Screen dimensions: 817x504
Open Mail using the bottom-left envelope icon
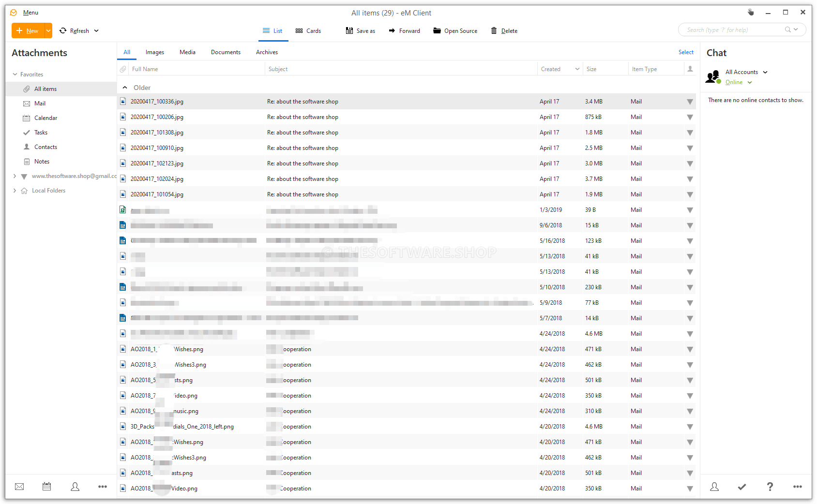tap(19, 487)
